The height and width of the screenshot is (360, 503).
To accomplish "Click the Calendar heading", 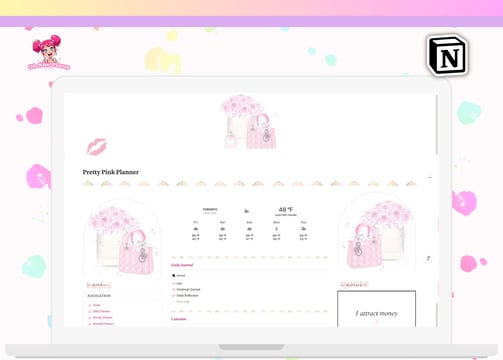I will (x=179, y=319).
